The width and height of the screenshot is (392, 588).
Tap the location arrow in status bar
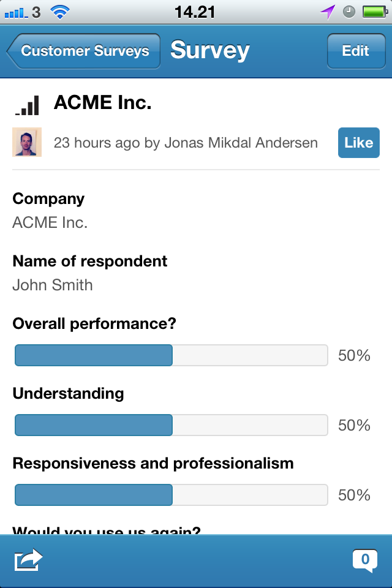pyautogui.click(x=328, y=11)
